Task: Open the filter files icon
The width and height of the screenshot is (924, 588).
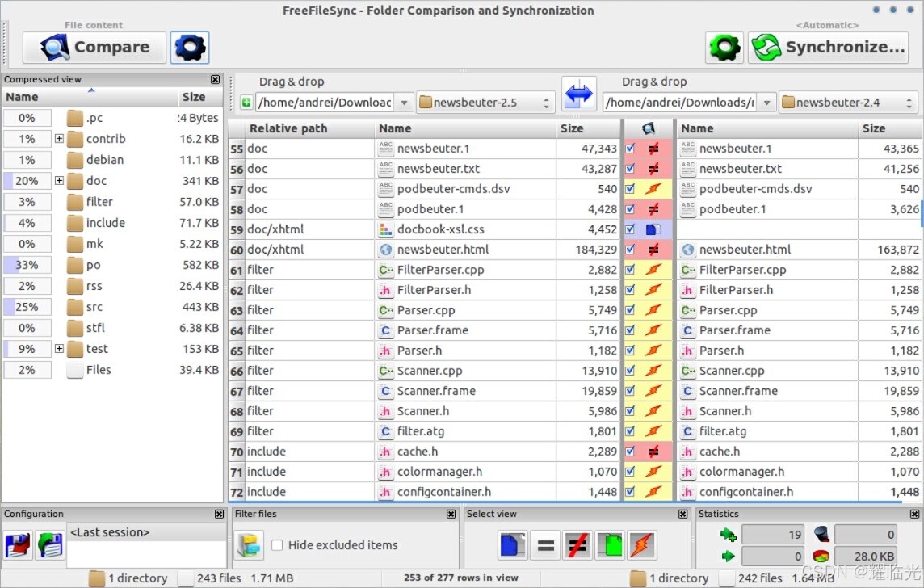Action: coord(249,545)
